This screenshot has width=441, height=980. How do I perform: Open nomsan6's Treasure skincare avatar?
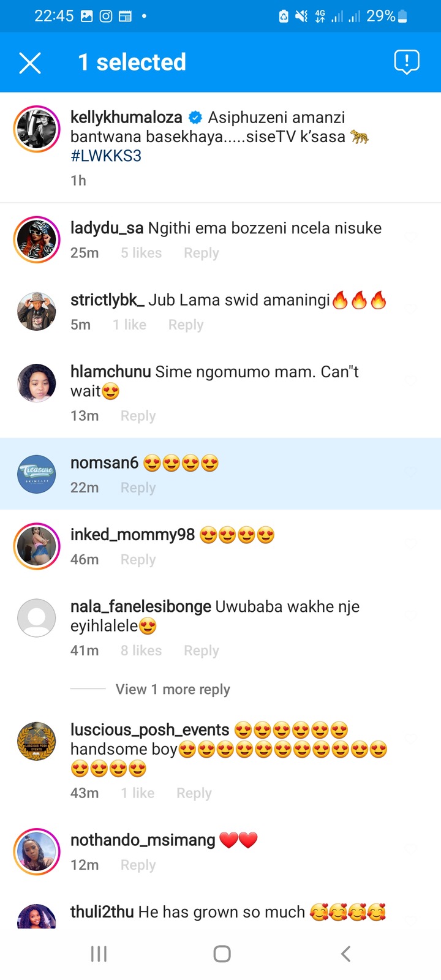click(37, 474)
